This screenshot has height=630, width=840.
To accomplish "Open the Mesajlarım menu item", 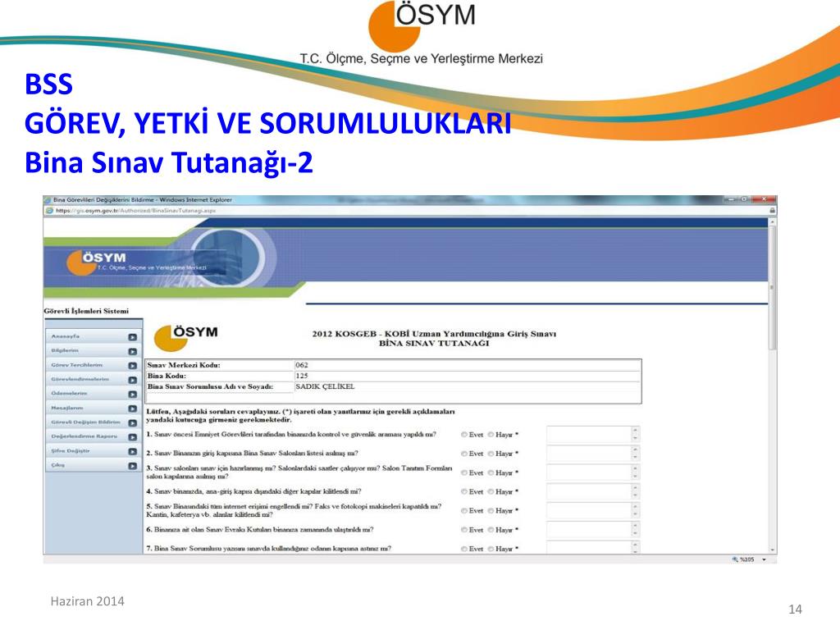I will pos(92,409).
